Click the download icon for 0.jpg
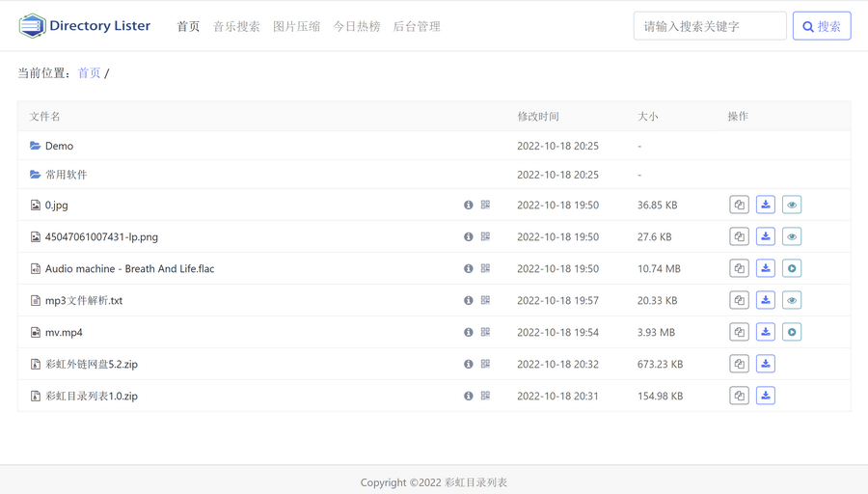The image size is (868, 494). coord(766,205)
